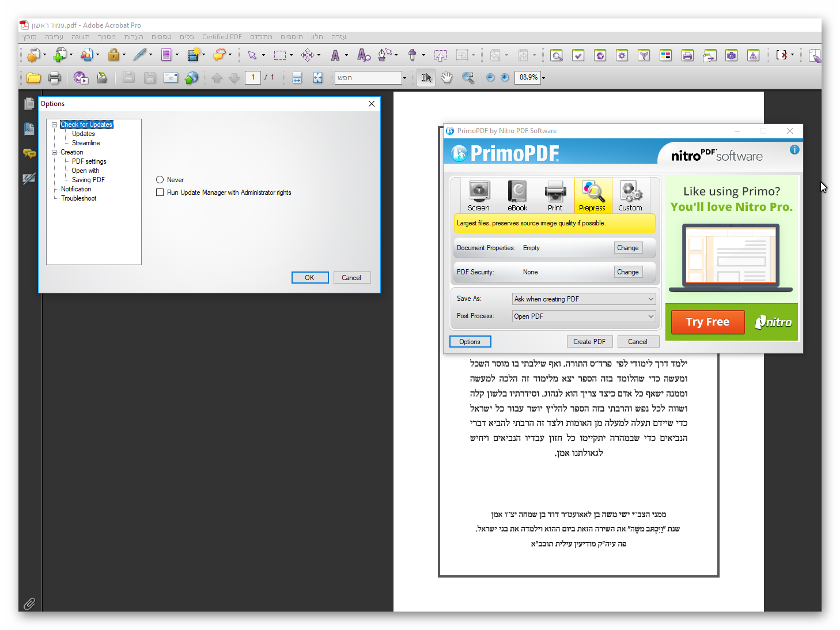Collapse the Check for Updates tree node
This screenshot has width=840, height=630.
(x=55, y=125)
